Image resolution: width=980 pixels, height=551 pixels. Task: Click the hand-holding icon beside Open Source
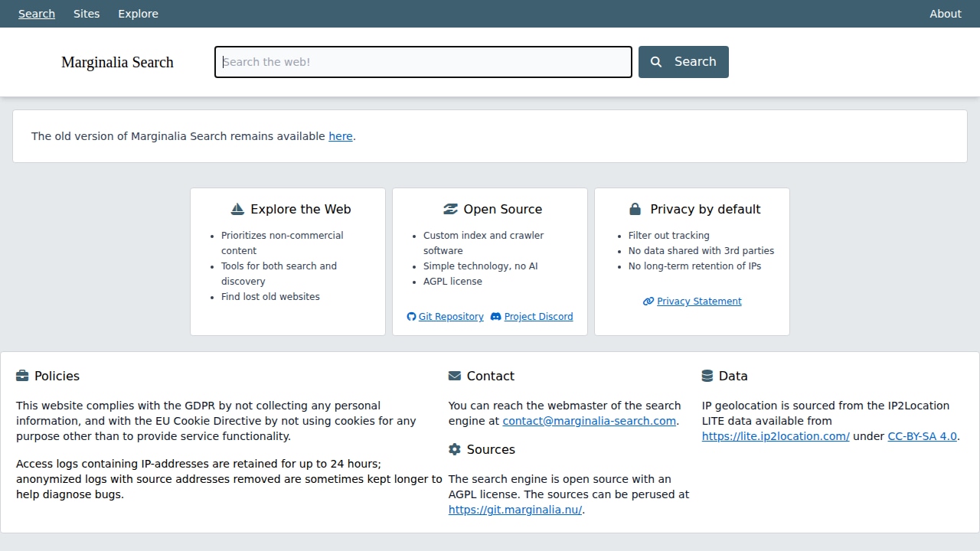(450, 209)
